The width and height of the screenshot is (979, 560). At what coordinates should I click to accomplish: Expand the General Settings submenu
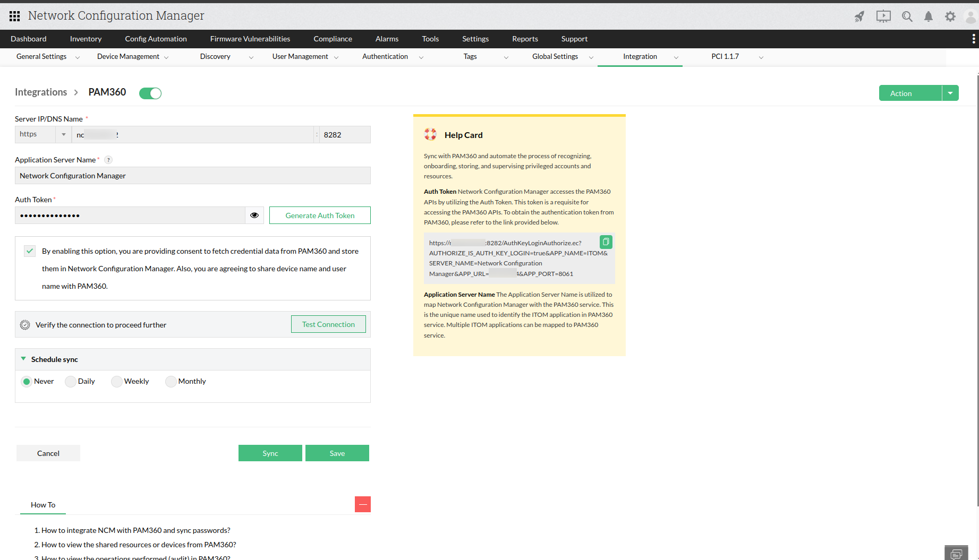coord(78,57)
